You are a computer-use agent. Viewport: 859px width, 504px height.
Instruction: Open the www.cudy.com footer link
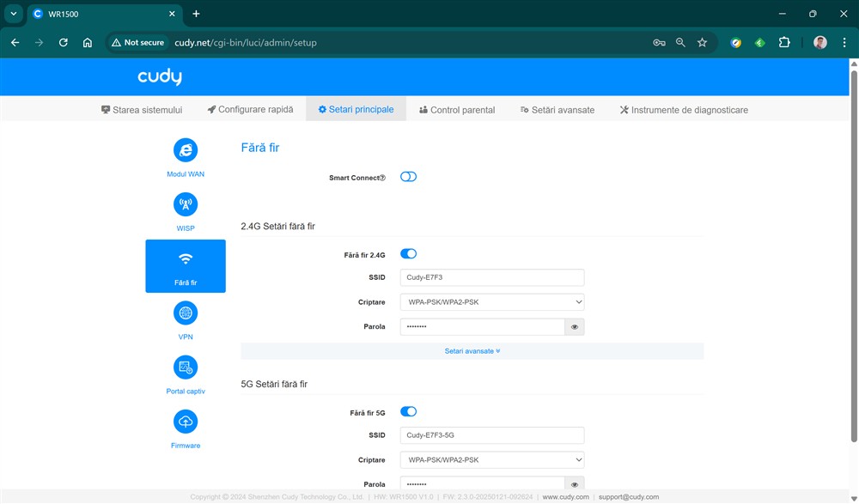pyautogui.click(x=565, y=497)
